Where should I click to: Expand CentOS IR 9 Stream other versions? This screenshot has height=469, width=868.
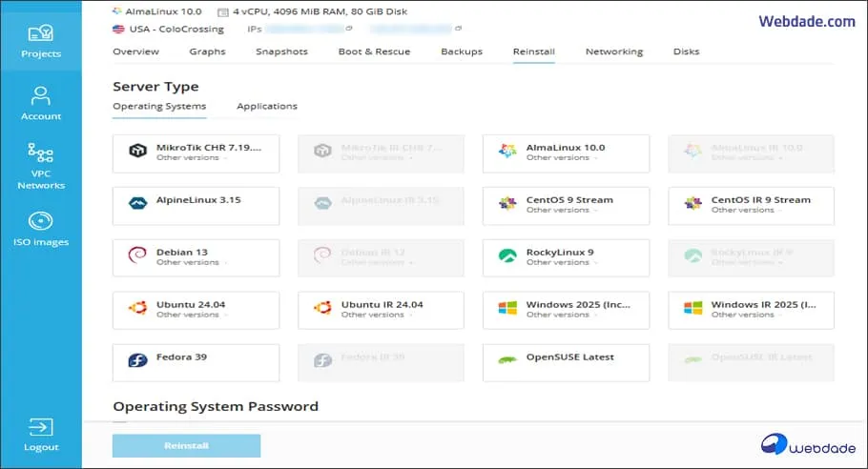[x=746, y=210]
